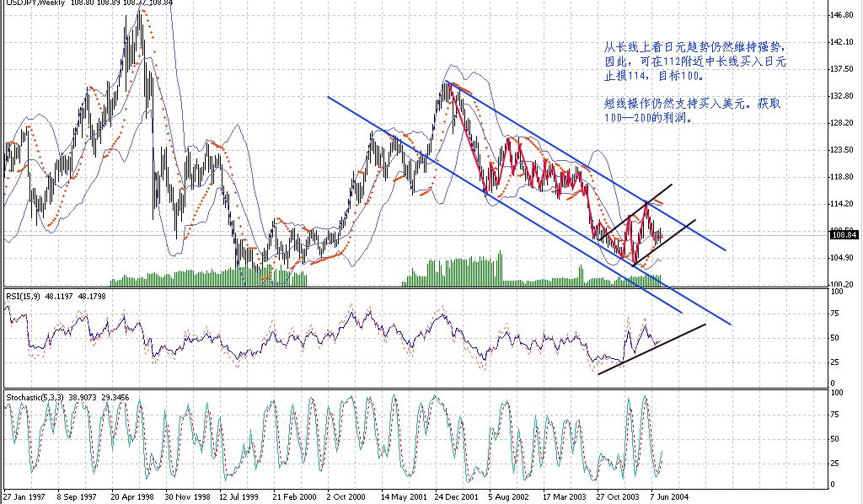The width and height of the screenshot is (863, 504).
Task: Click the 75 level on RSI axis
Action: [835, 314]
